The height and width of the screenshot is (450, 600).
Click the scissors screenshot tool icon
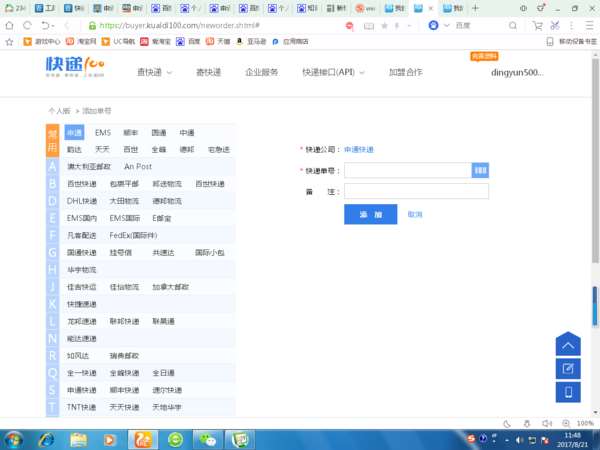(x=555, y=26)
